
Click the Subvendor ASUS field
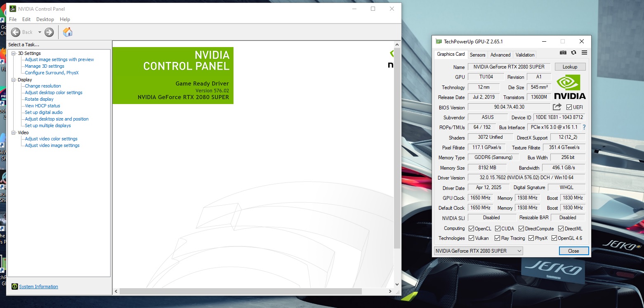(x=488, y=117)
